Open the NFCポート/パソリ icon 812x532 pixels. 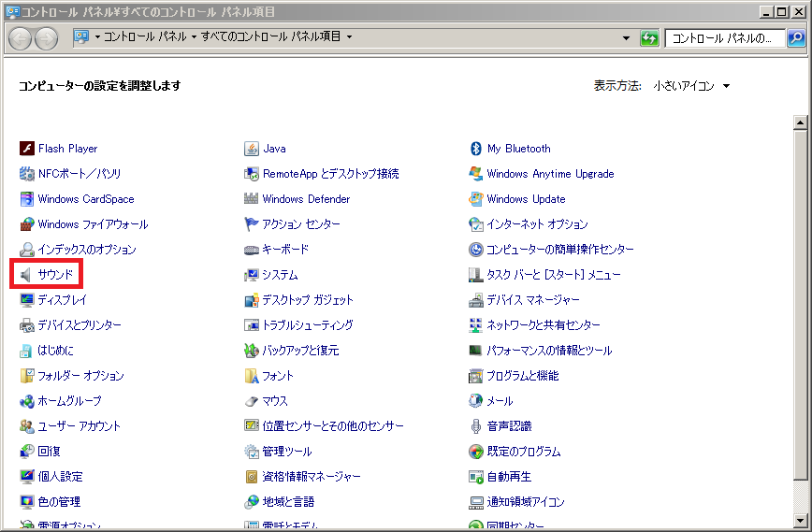[x=27, y=174]
